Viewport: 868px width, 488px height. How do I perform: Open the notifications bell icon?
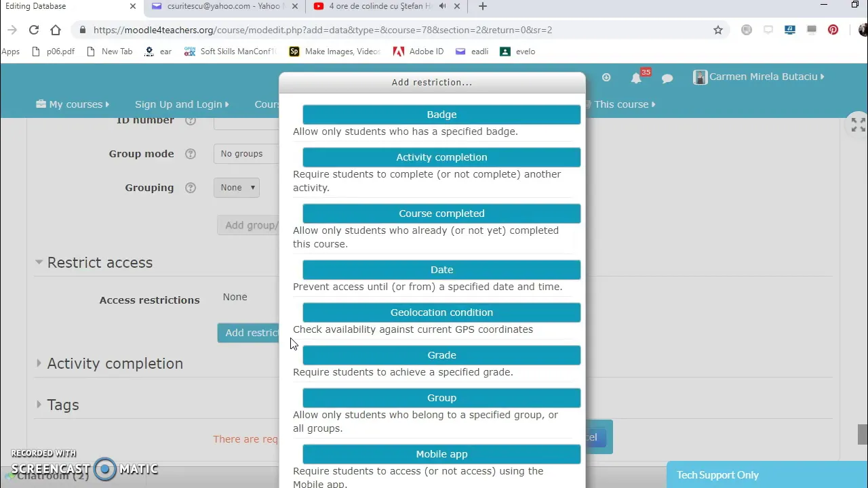point(636,78)
